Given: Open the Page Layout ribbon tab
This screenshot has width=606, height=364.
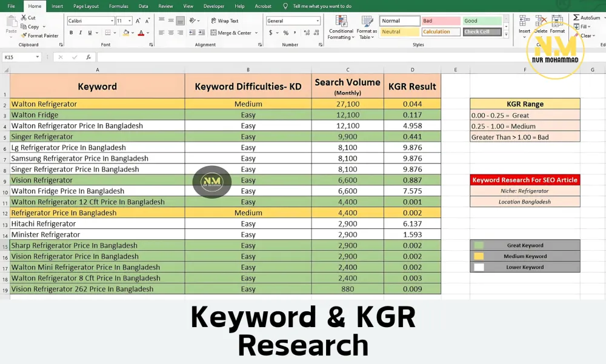Looking at the screenshot, I should tap(86, 6).
